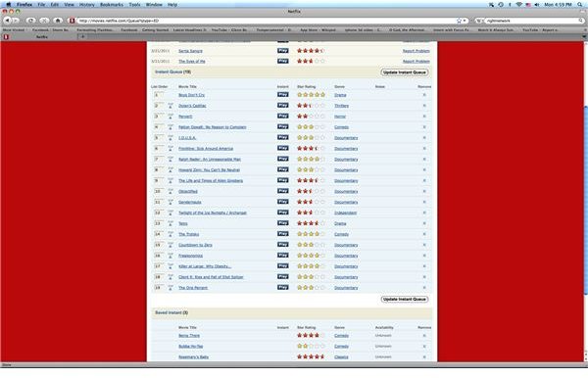This screenshot has width=588, height=378.
Task: Open the History menu
Action: 87,5
